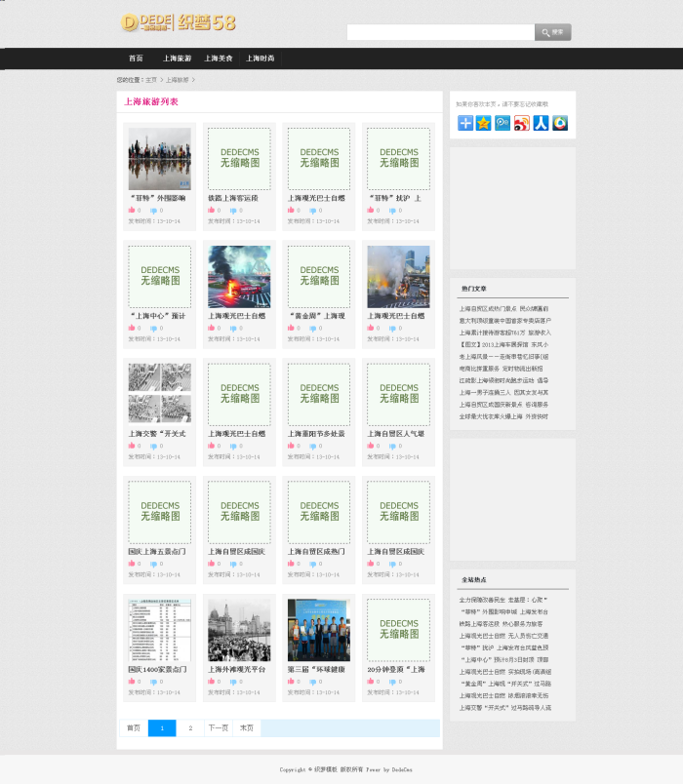The width and height of the screenshot is (683, 784).
Task: Select 上海时尚 in the navigation bar
Action: 260,59
